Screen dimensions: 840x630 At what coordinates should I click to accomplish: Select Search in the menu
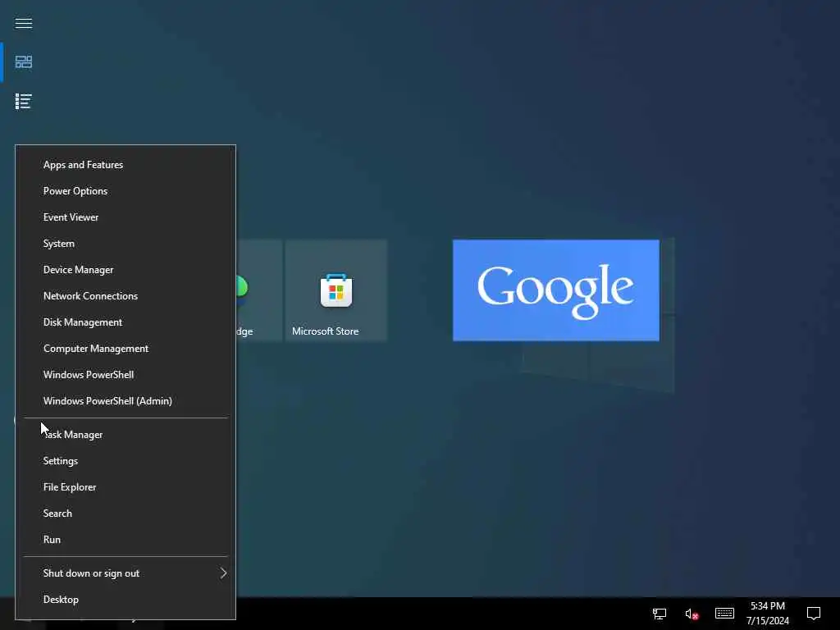(x=126, y=514)
